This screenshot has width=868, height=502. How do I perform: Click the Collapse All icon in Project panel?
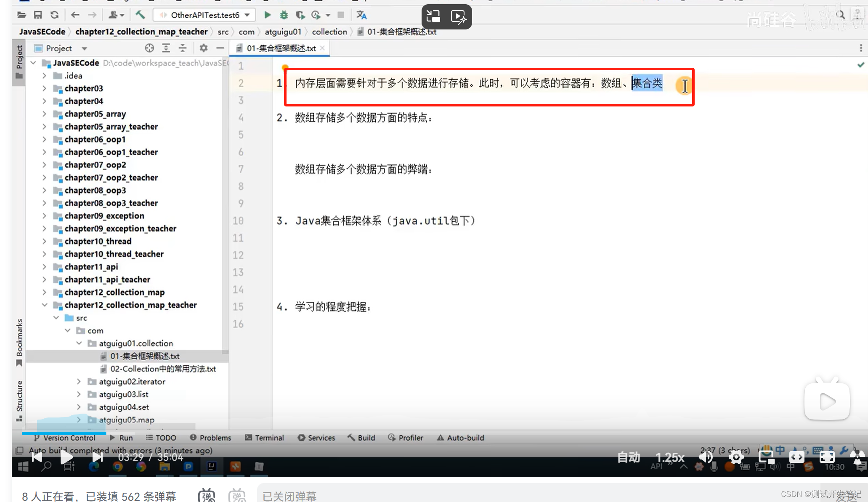[183, 48]
